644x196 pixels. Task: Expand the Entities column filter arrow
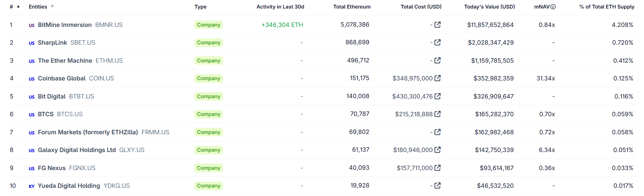pyautogui.click(x=52, y=6)
